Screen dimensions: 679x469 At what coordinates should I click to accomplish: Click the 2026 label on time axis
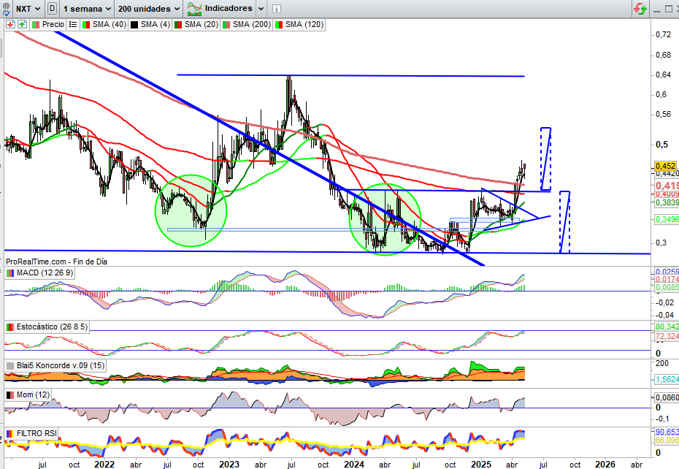point(605,464)
